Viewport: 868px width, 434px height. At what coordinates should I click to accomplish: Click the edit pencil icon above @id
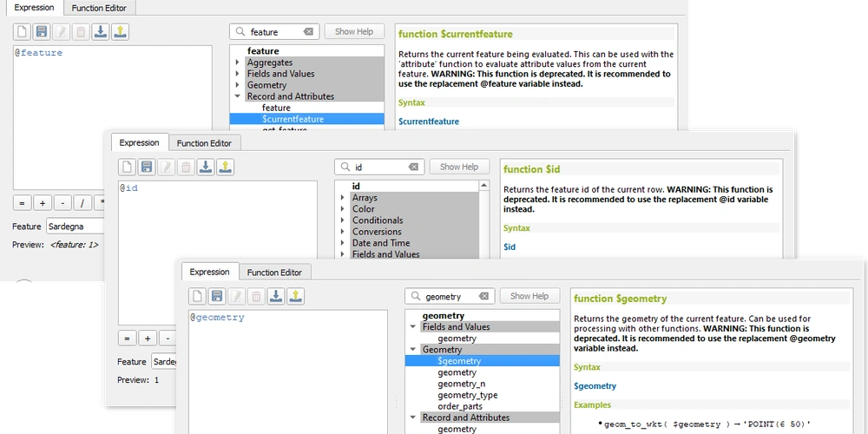[166, 167]
